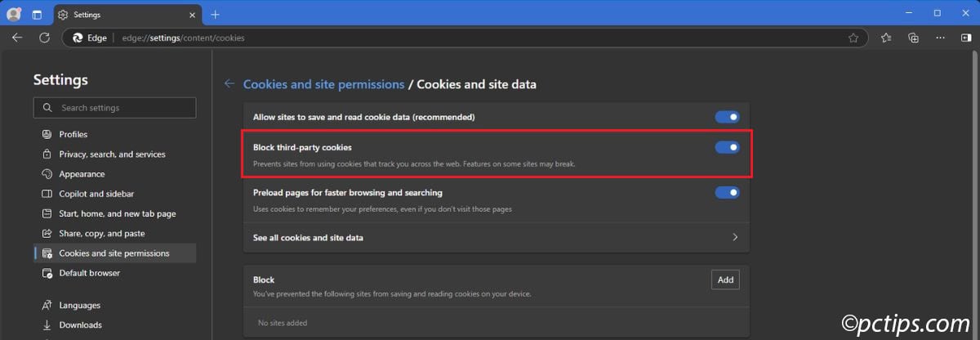The height and width of the screenshot is (340, 980).
Task: Toggle Preload pages for faster browsing
Action: 727,193
